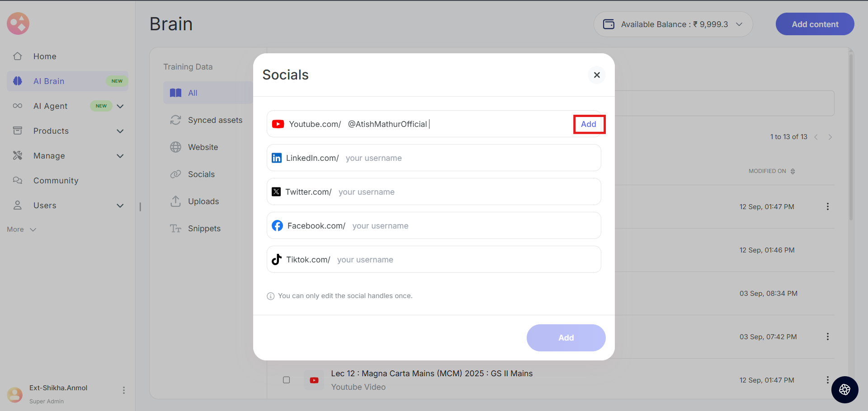Click the Add link beside YouTube handle
868x411 pixels.
tap(589, 124)
